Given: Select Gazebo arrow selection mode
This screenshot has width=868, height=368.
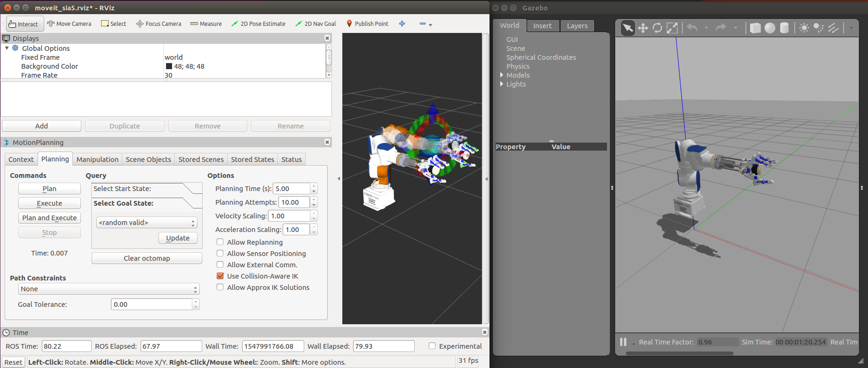Looking at the screenshot, I should (627, 28).
